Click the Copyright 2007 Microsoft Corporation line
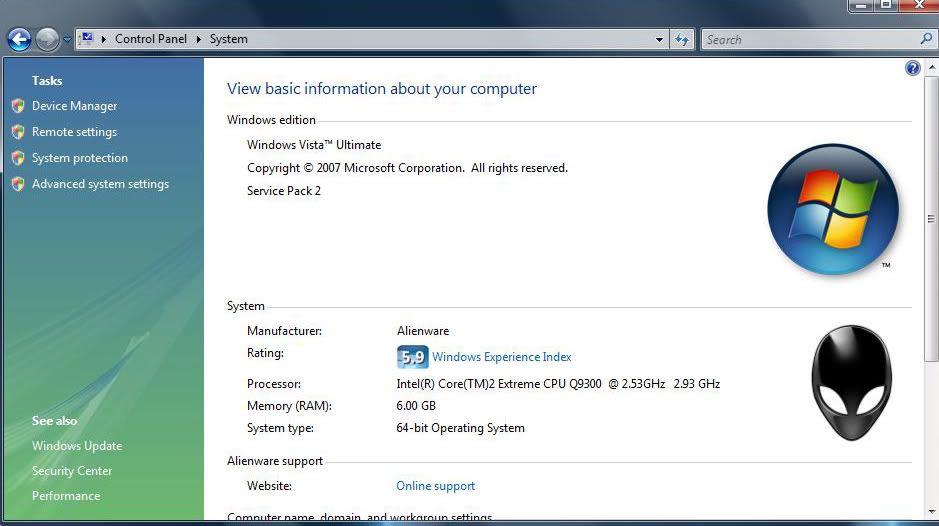The width and height of the screenshot is (939, 526). point(407,168)
